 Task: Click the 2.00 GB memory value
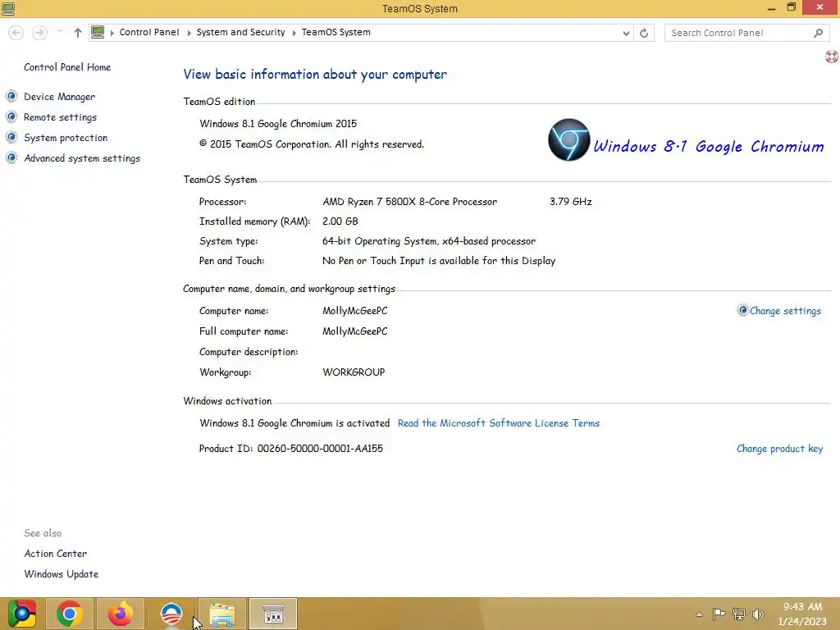click(x=340, y=221)
